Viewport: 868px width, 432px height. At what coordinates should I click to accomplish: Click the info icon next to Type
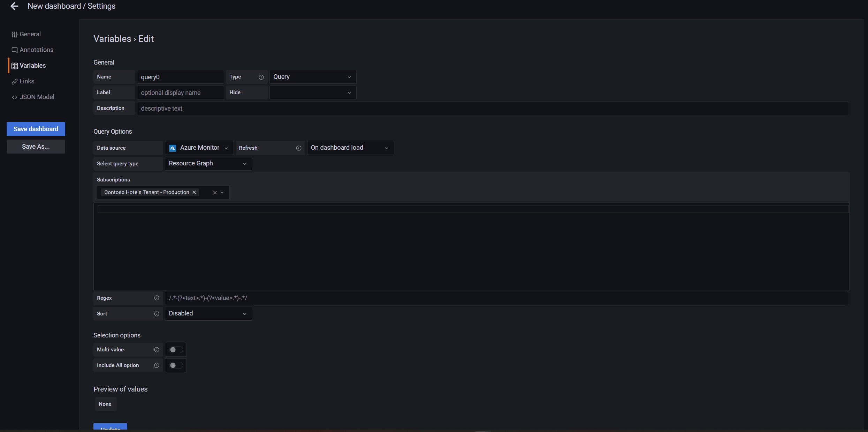pos(261,77)
